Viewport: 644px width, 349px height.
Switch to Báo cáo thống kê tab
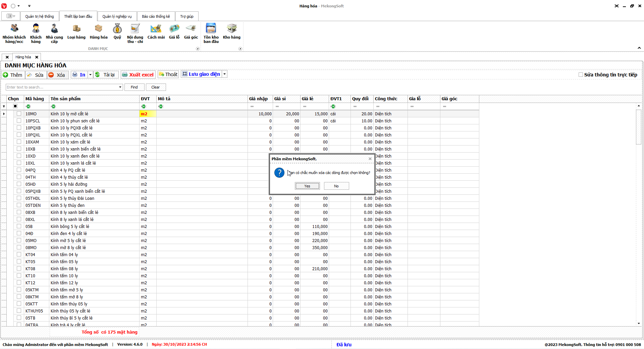click(x=156, y=16)
